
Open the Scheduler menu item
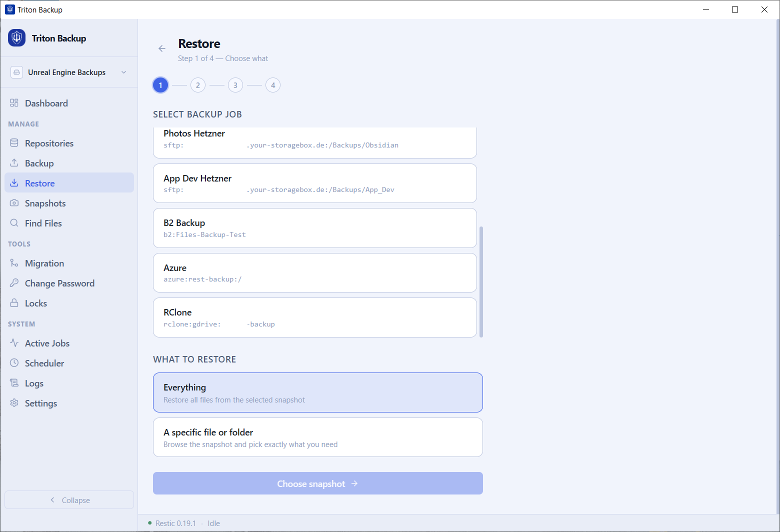69,363
